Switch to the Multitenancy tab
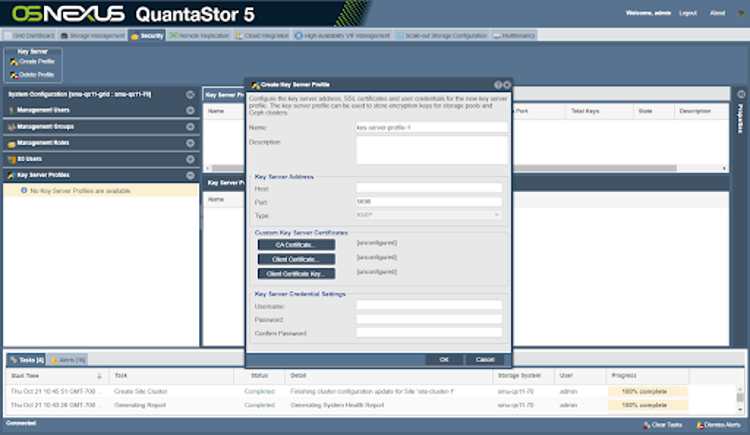 (514, 35)
